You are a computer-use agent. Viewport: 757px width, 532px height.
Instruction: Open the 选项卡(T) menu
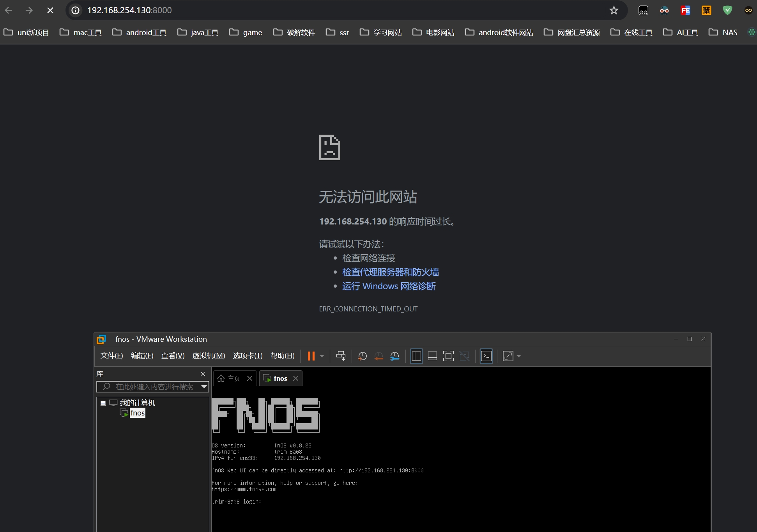click(248, 355)
